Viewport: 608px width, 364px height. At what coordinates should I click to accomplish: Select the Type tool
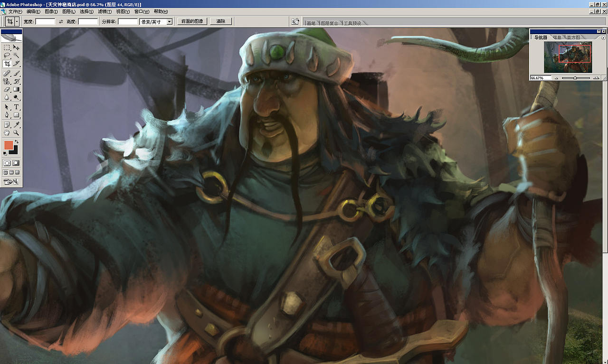[16, 107]
